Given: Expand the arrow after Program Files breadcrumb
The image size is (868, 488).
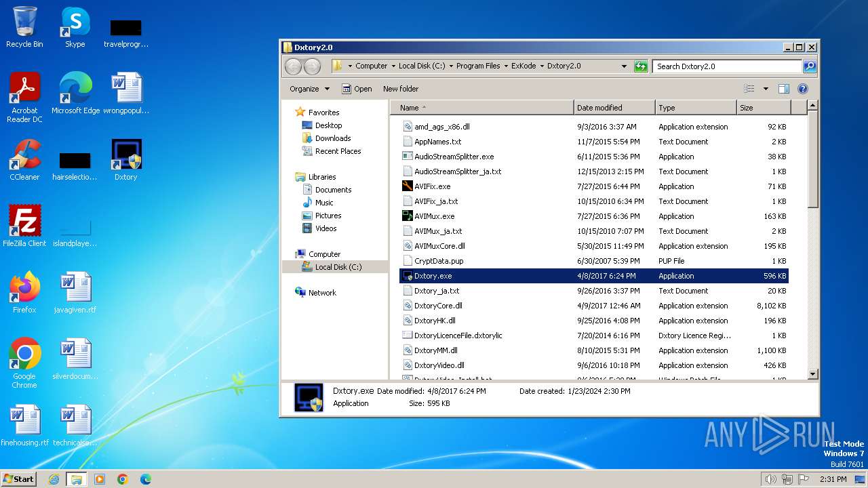Looking at the screenshot, I should [x=506, y=66].
